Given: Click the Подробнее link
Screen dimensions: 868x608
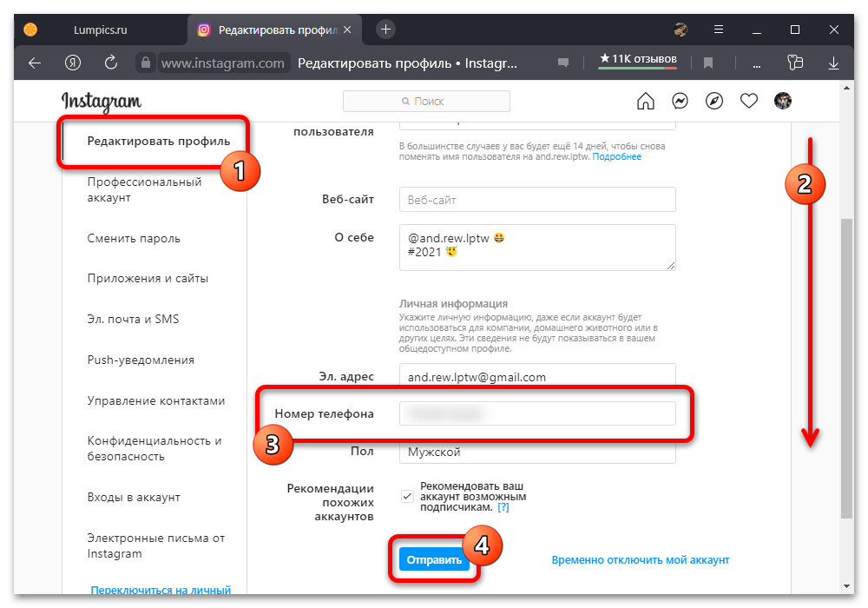Looking at the screenshot, I should coord(617,157).
